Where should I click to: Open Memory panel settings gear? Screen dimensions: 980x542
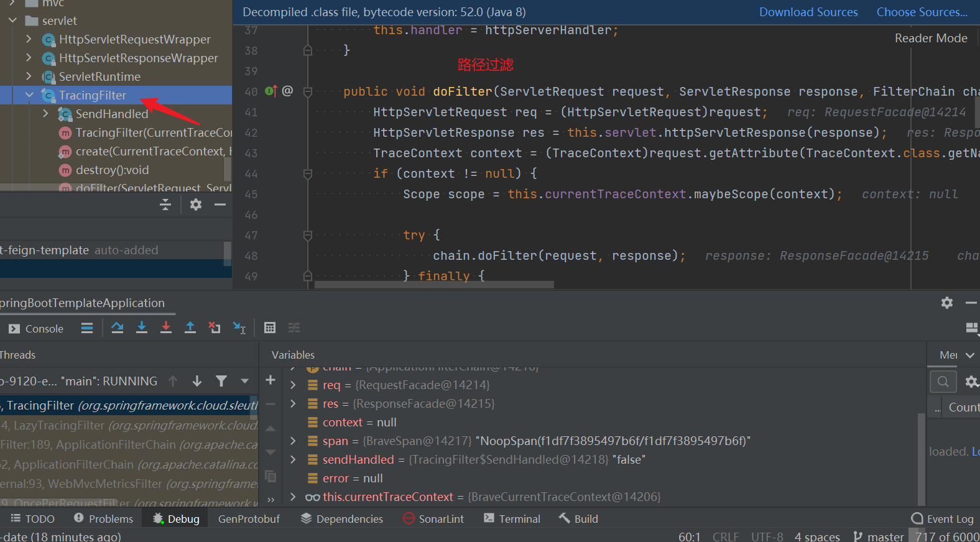(x=971, y=382)
